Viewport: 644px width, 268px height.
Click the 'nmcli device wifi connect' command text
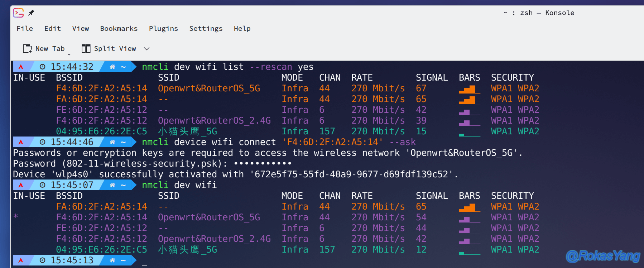click(209, 142)
